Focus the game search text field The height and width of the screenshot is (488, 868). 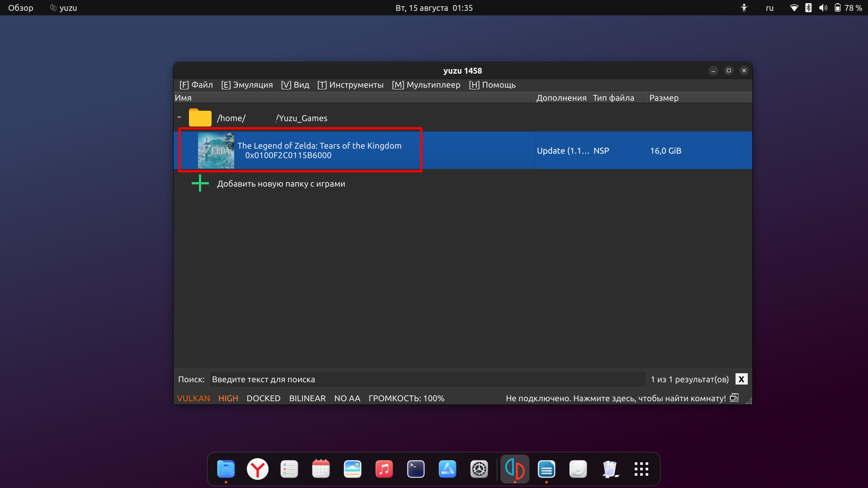[x=427, y=379]
